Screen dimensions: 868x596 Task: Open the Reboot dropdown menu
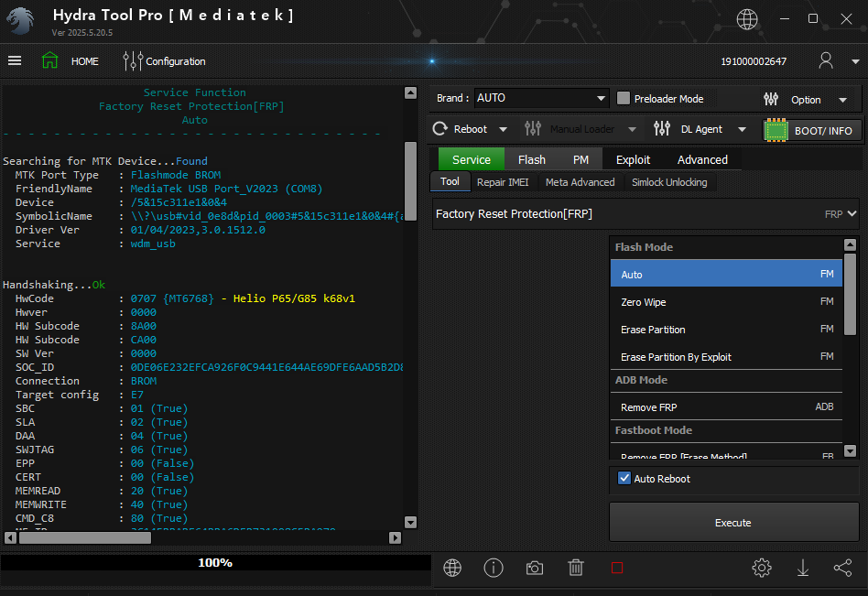click(503, 129)
